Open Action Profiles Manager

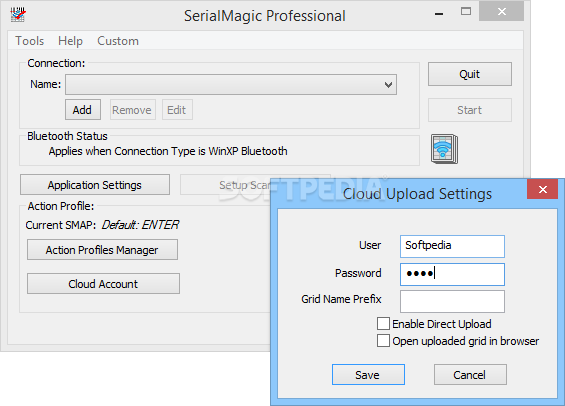coord(102,250)
